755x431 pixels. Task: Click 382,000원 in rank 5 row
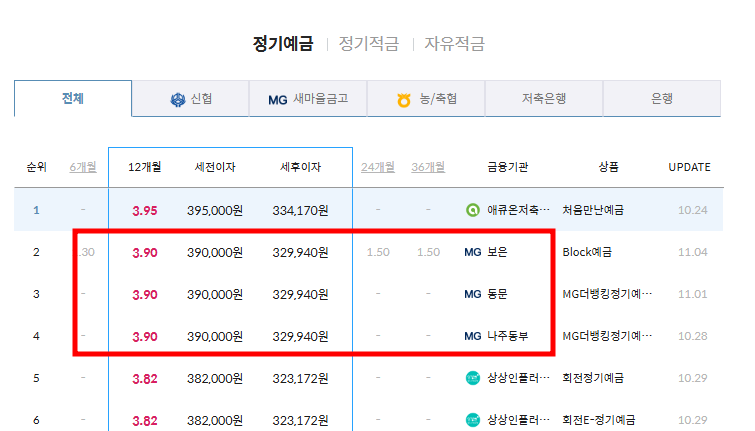coord(215,379)
